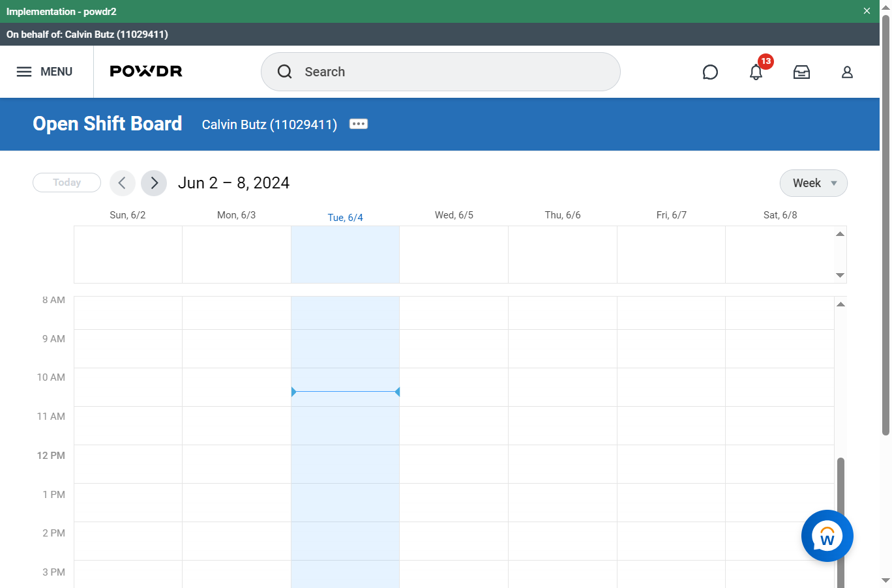892x588 pixels.
Task: Click the current time marker on Tuesday
Action: coord(346,392)
